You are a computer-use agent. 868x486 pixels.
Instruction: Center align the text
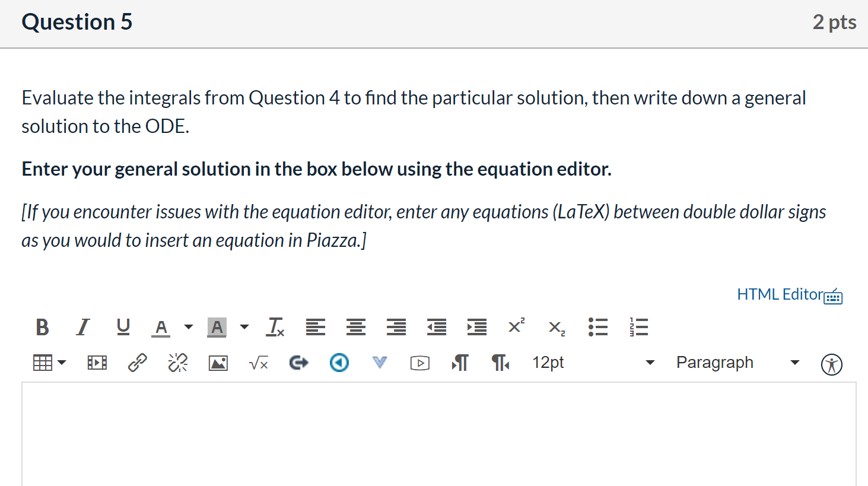(x=355, y=327)
